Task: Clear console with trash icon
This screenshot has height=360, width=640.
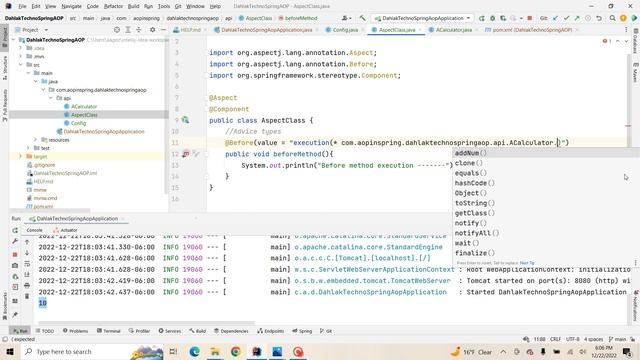Action: click(27, 296)
